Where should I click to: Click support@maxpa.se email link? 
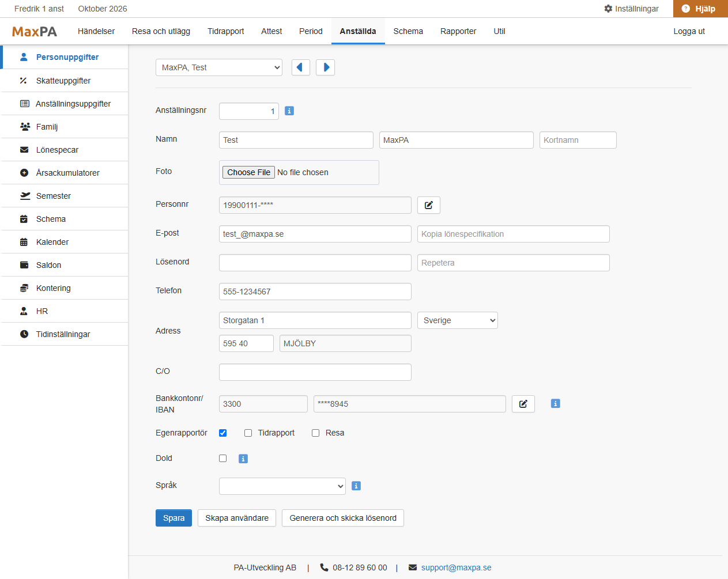coord(457,567)
